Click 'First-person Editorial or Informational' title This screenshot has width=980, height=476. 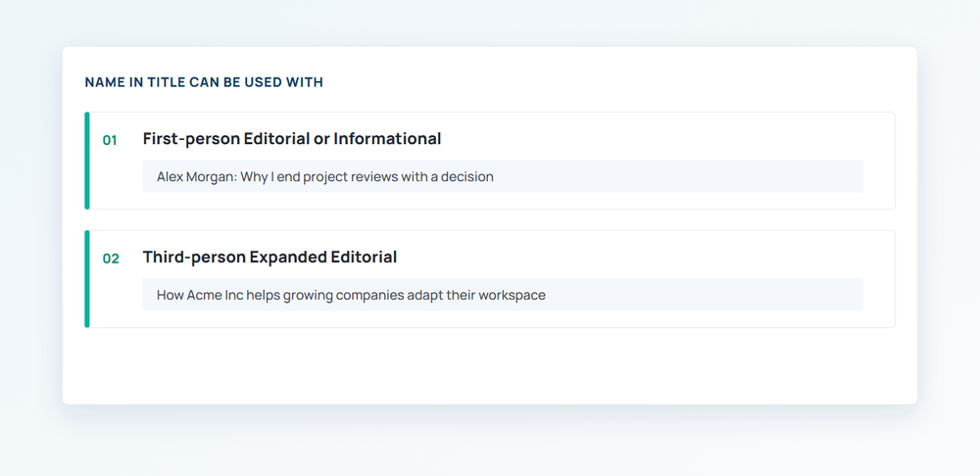pos(292,139)
